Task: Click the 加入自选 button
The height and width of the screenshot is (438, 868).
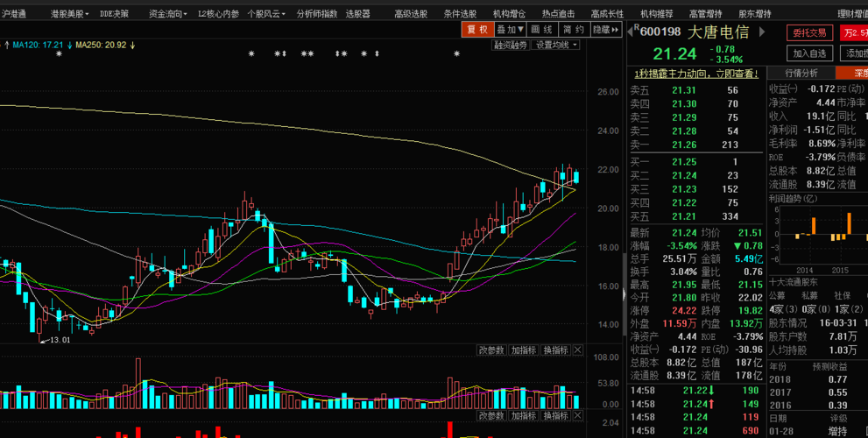Action: pos(809,53)
